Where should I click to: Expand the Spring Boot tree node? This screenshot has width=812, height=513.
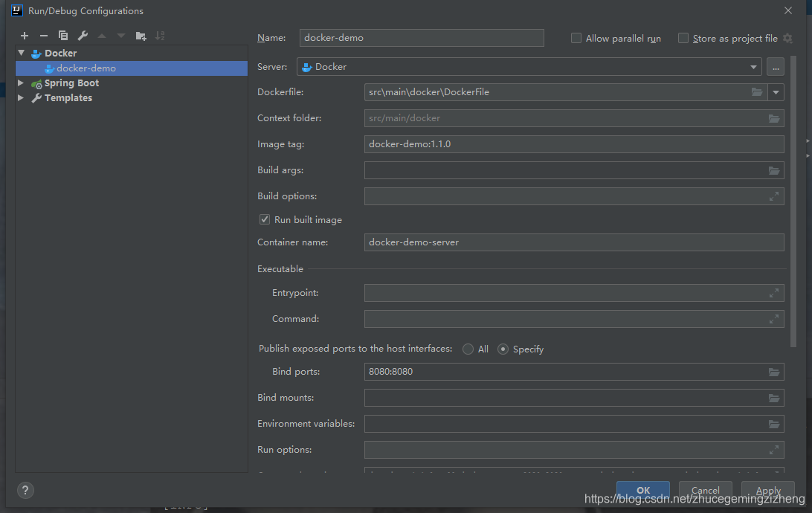(21, 83)
